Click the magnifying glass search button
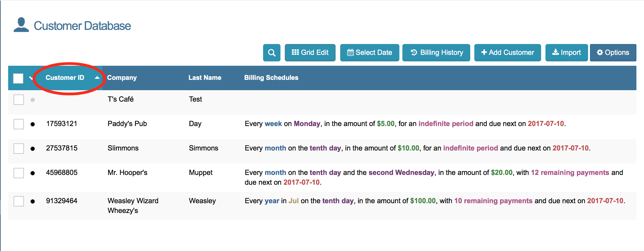 coord(272,53)
